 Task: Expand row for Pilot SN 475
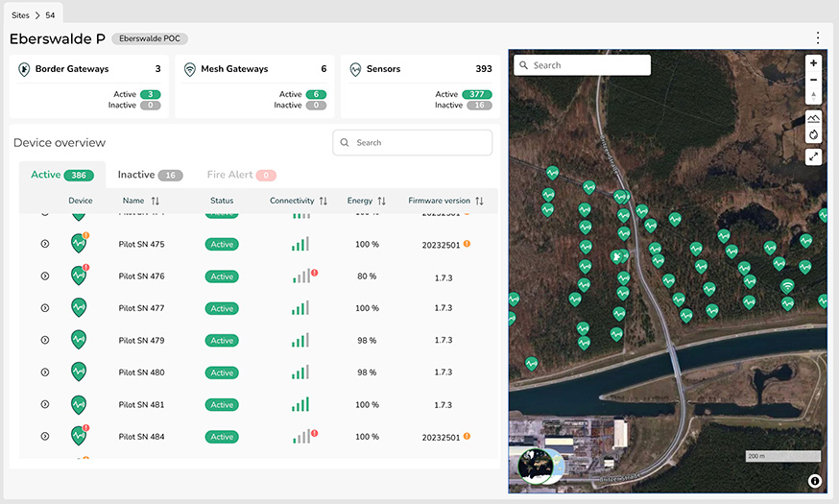click(x=45, y=244)
